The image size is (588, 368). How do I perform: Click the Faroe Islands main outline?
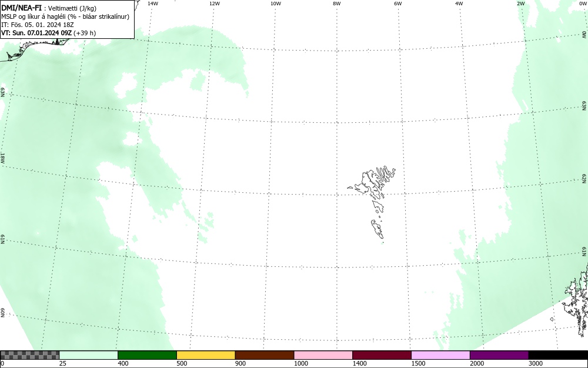coord(373,182)
